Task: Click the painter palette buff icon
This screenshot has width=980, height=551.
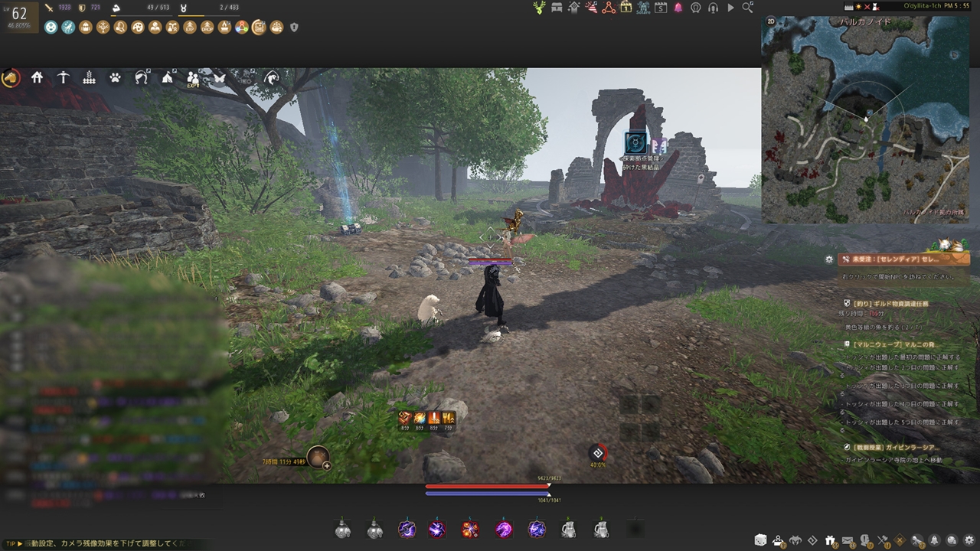Action: coord(138,28)
